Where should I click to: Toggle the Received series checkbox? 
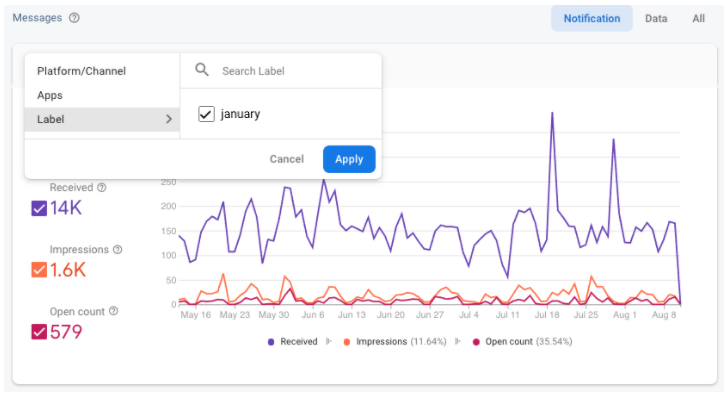[39, 208]
